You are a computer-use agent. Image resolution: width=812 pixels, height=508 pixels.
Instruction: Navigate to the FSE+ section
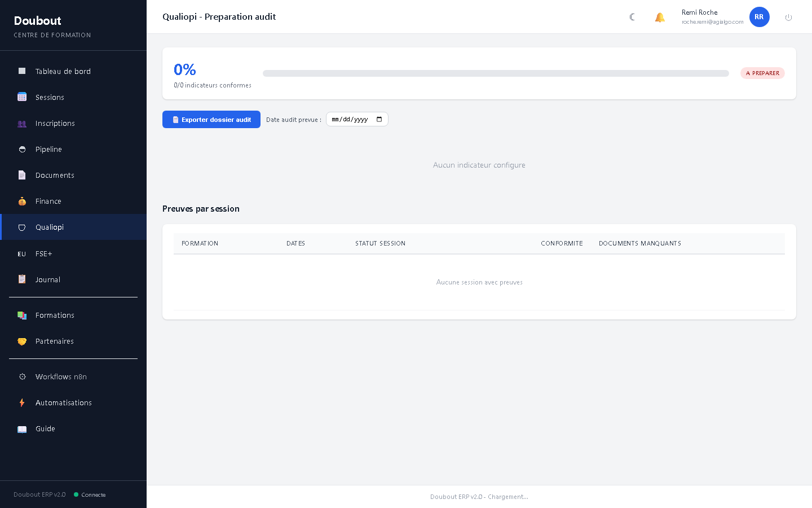(x=43, y=253)
